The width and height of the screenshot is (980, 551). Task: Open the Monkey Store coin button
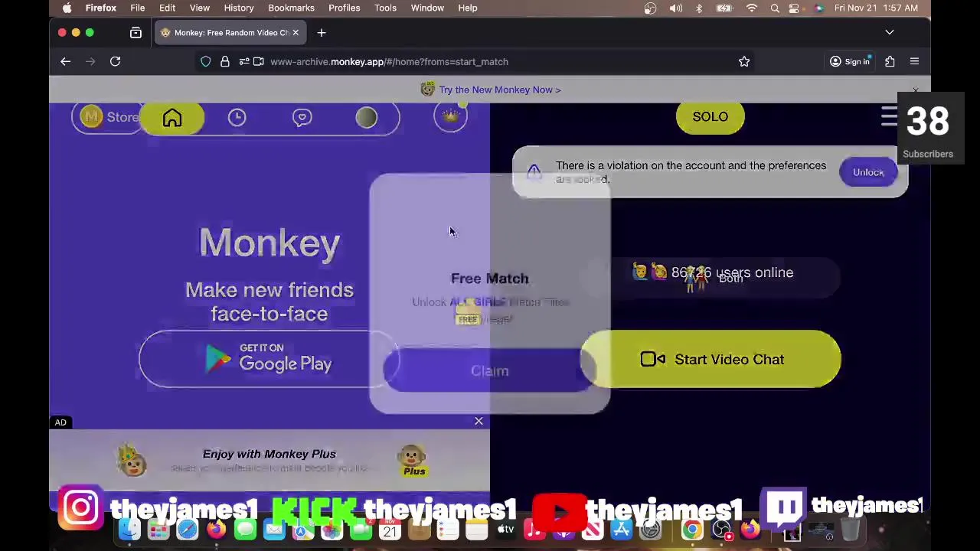(109, 117)
